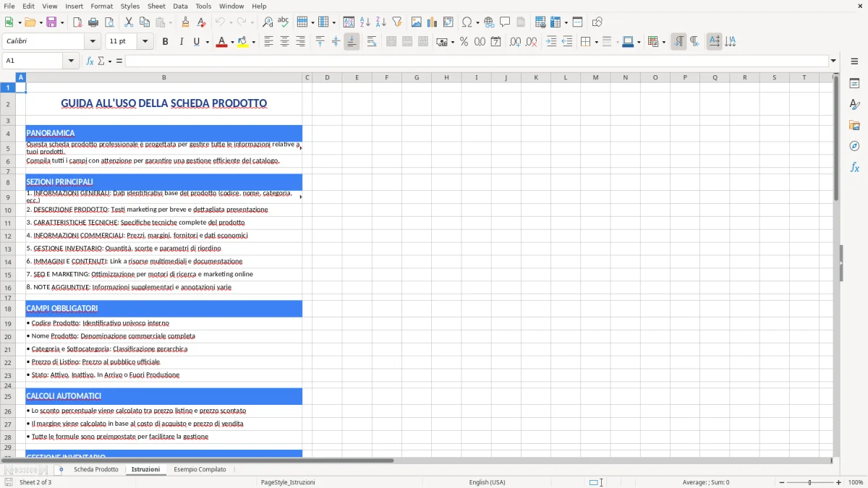The height and width of the screenshot is (488, 868).
Task: Insert a chart
Action: pyautogui.click(x=433, y=22)
